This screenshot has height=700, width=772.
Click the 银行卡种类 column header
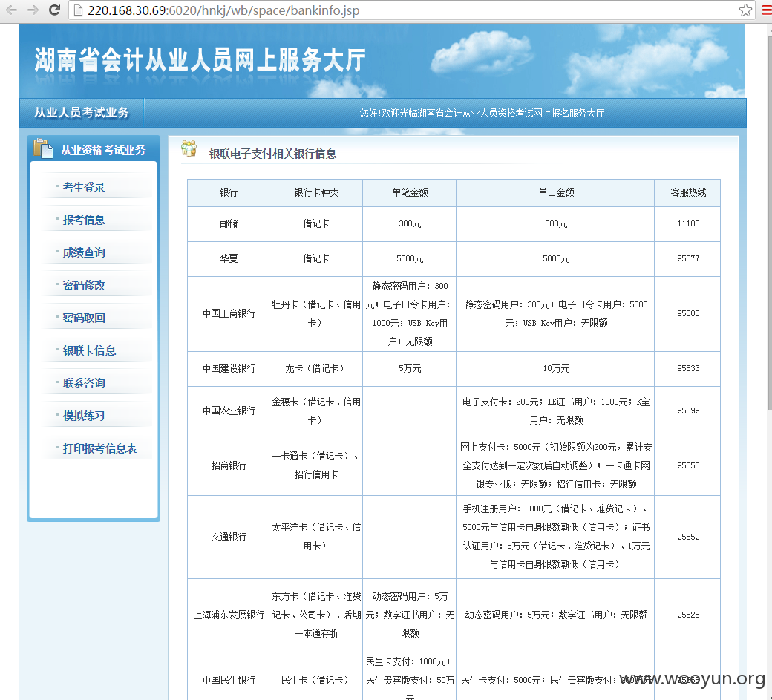click(316, 192)
